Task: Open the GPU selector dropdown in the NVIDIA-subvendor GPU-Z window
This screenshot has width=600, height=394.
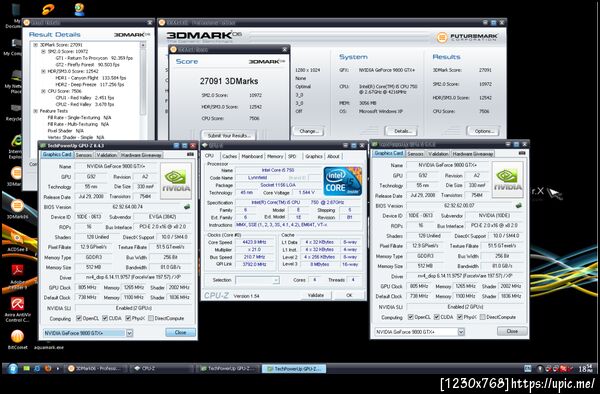Action: point(461,332)
